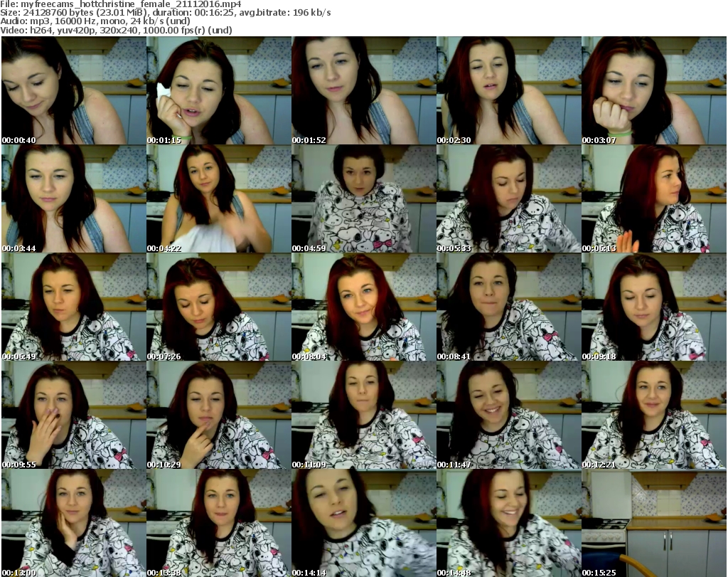Select the frame stamped 00:03:44

(x=74, y=198)
